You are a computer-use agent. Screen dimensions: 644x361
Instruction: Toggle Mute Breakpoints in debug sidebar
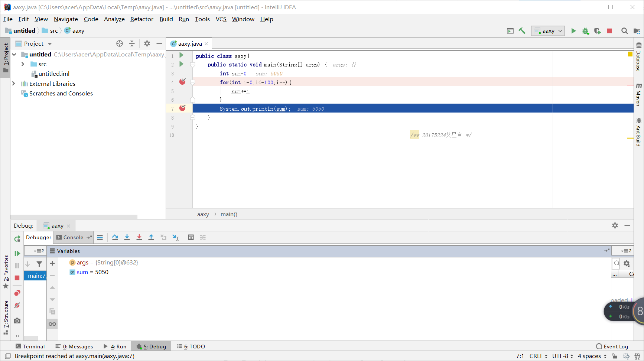click(17, 305)
